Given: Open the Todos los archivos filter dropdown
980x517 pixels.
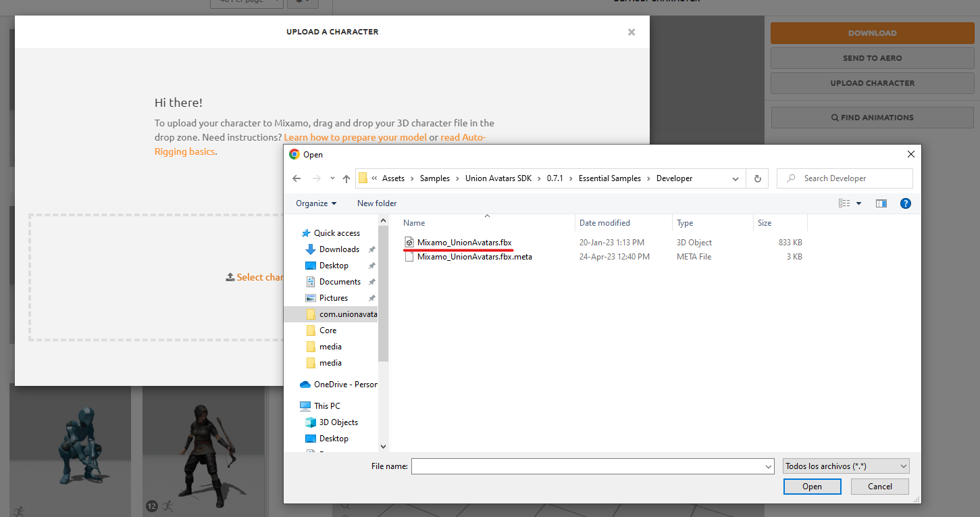Looking at the screenshot, I should (x=846, y=466).
